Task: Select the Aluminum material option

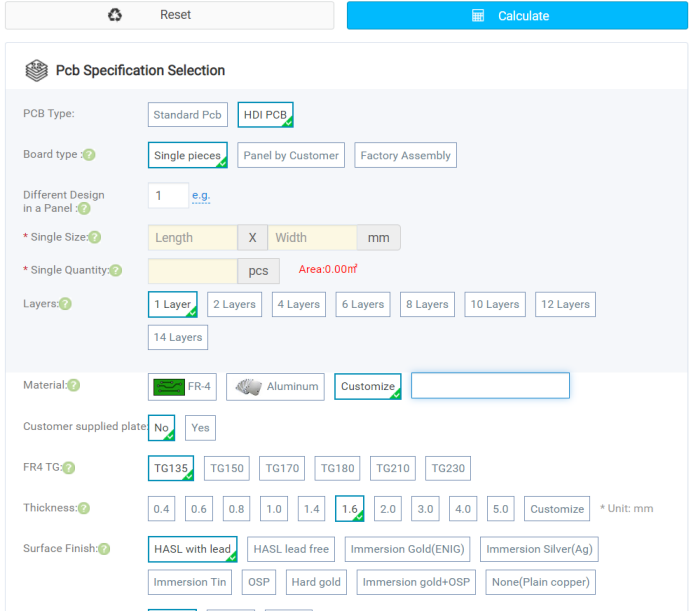Action: pyautogui.click(x=276, y=387)
